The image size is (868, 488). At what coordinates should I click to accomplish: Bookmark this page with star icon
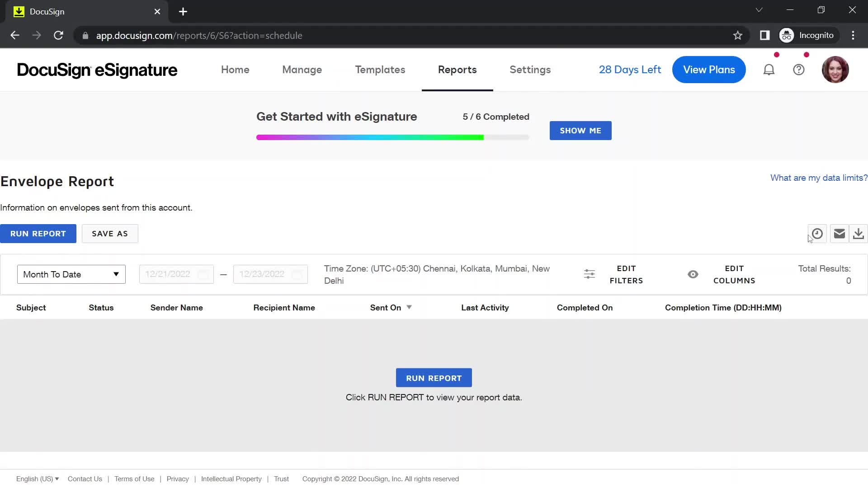click(738, 35)
